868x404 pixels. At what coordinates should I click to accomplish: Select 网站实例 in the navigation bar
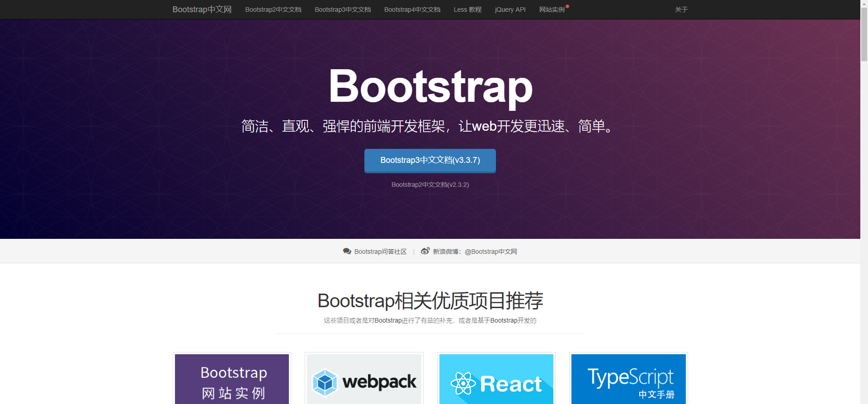pos(552,10)
